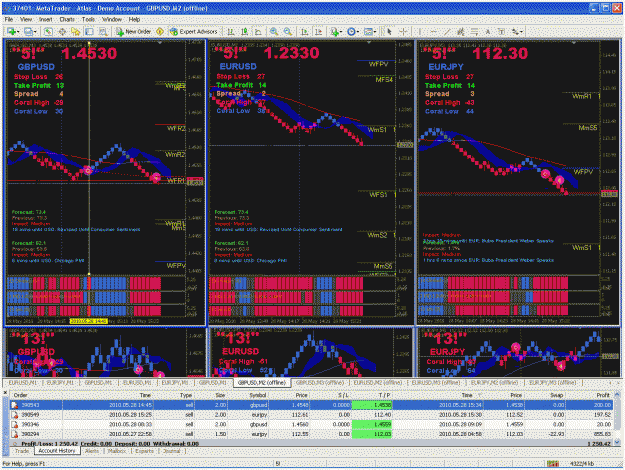Open the Trade terminal tab

(x=22, y=451)
